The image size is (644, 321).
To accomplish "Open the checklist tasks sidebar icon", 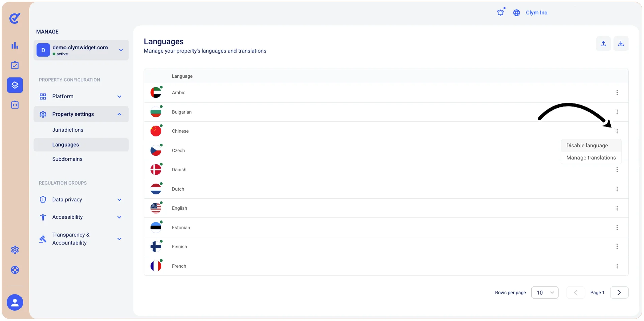I will click(15, 65).
